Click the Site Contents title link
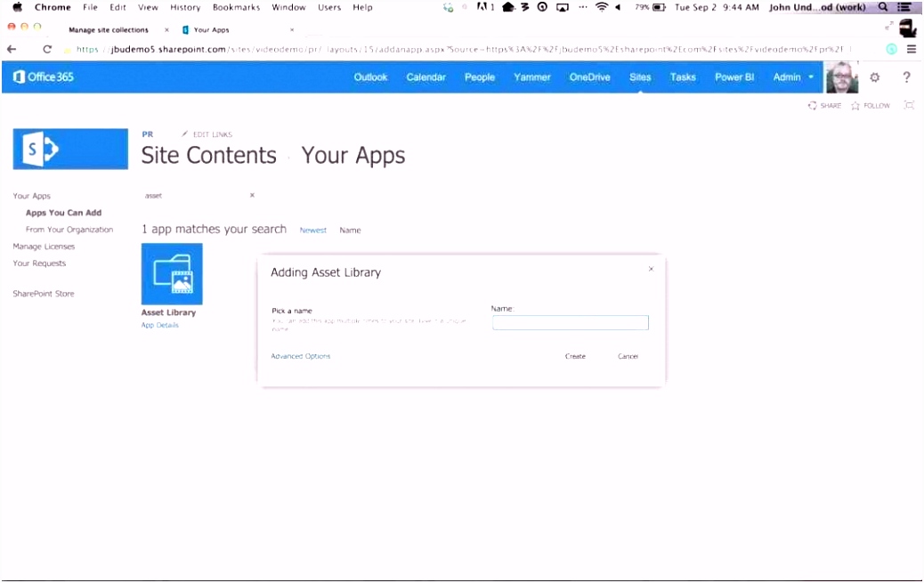 (x=208, y=156)
